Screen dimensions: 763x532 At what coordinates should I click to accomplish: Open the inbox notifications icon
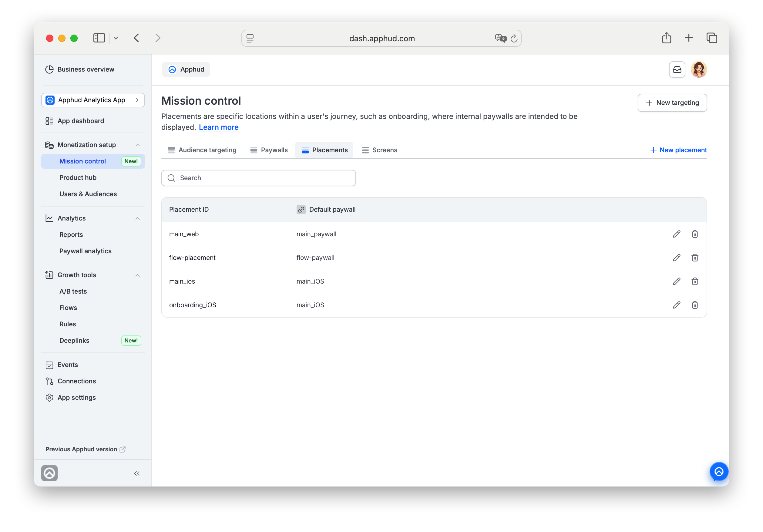tap(677, 69)
